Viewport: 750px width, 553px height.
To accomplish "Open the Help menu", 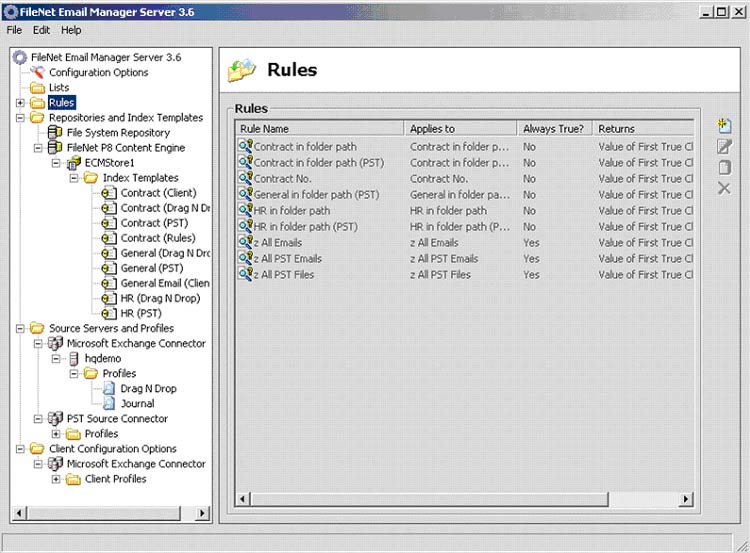I will 71,30.
